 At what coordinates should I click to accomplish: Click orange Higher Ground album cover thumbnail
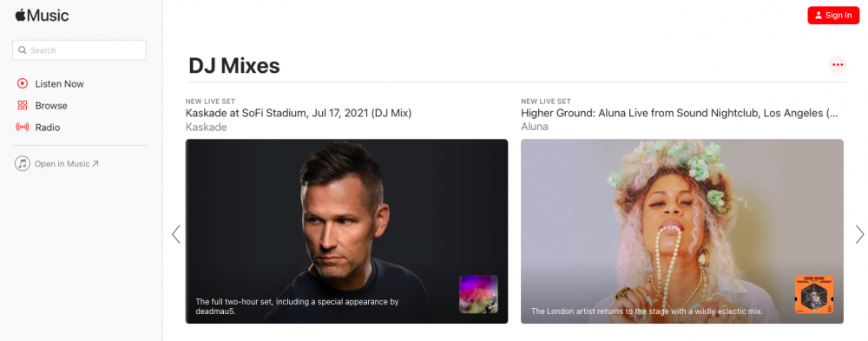[x=814, y=294]
